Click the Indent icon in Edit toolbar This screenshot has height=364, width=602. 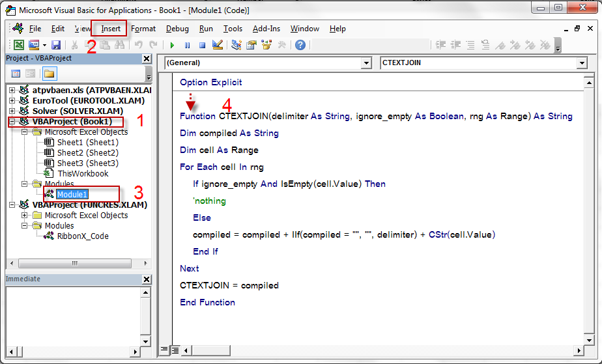[x=440, y=45]
